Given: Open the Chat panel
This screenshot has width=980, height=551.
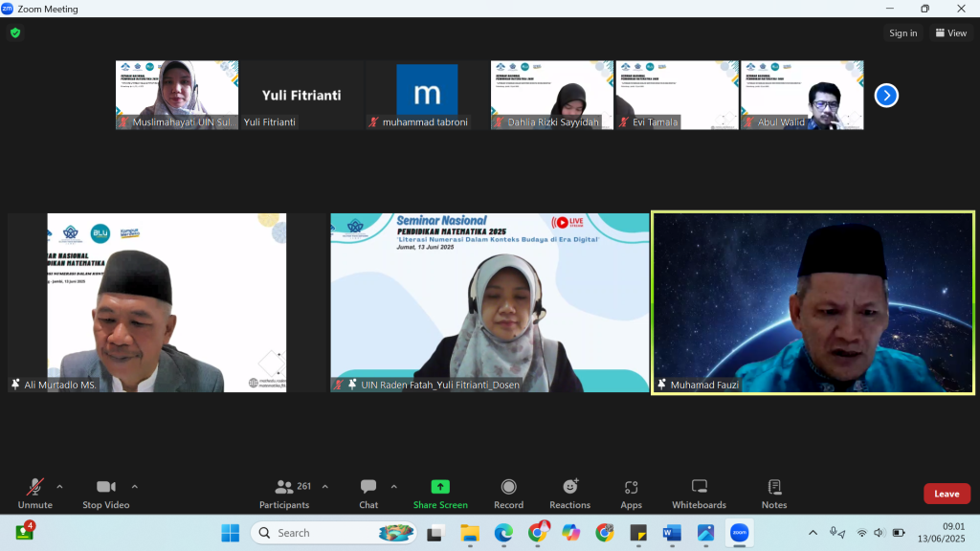Looking at the screenshot, I should [368, 493].
